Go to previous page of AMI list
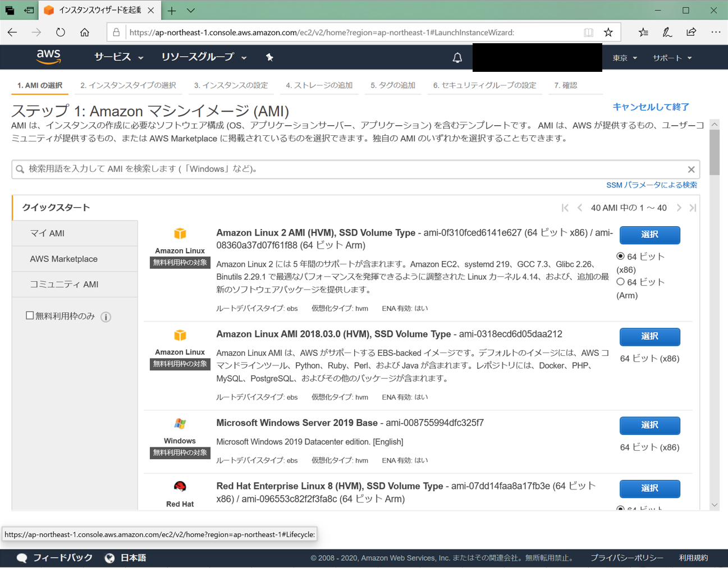 click(580, 208)
